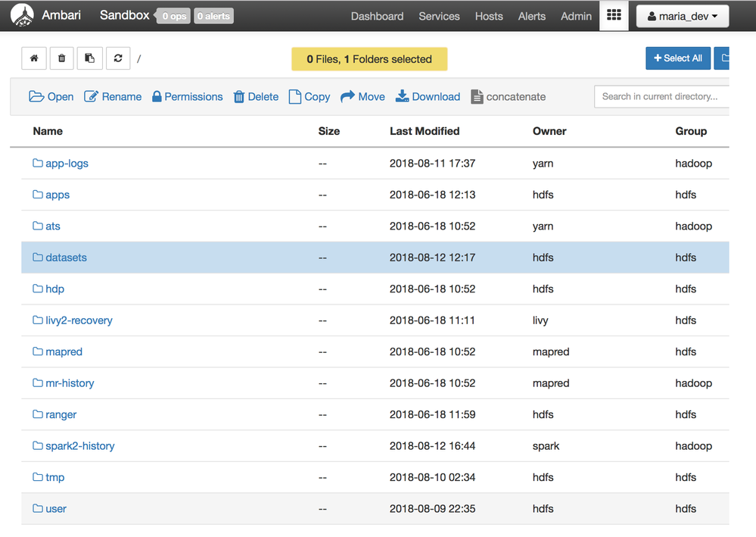Image resolution: width=756 pixels, height=537 pixels.
Task: Click folder icon of livy2-recovery row
Action: click(x=38, y=320)
